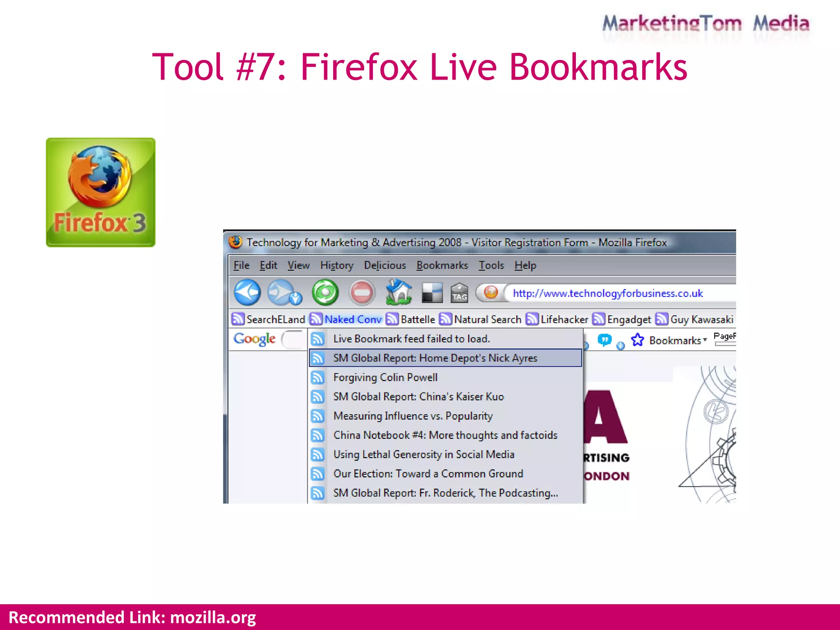Open the Edit menu
Screen dimensions: 840x630
click(x=268, y=265)
